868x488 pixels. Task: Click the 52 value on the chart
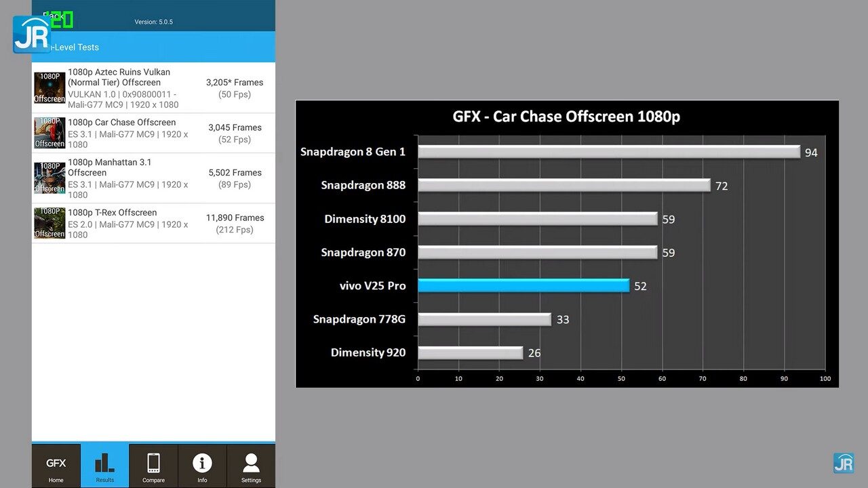pos(640,286)
